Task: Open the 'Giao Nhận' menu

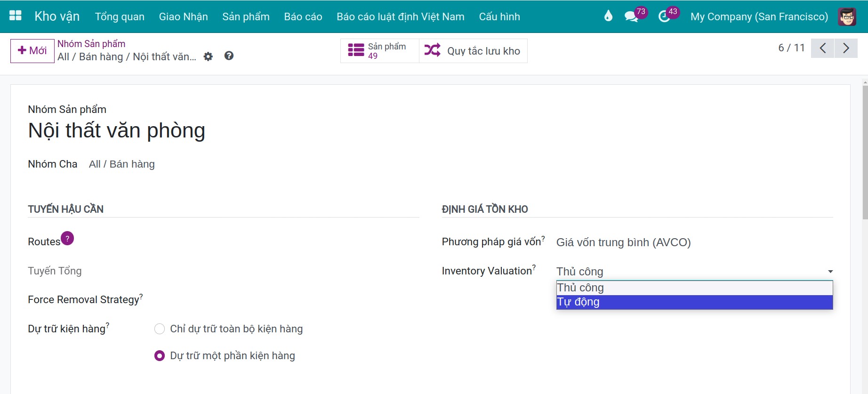Action: pyautogui.click(x=184, y=16)
